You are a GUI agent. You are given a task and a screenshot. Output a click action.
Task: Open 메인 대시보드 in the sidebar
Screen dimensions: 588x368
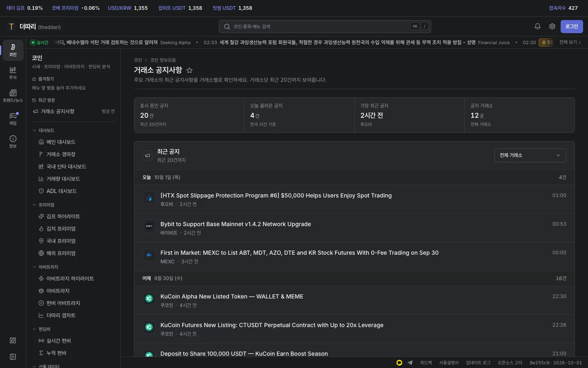point(74,142)
